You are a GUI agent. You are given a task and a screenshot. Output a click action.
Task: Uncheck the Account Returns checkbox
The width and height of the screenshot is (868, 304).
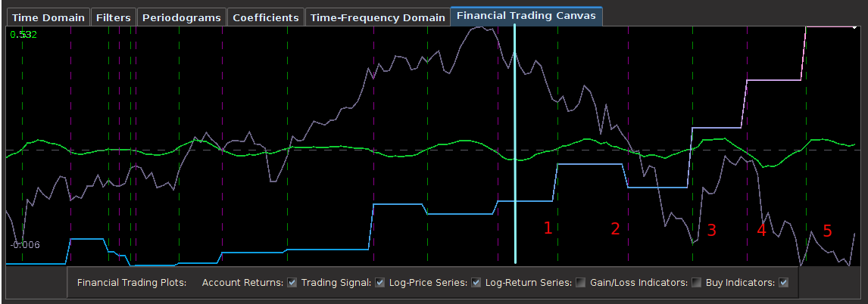point(292,283)
